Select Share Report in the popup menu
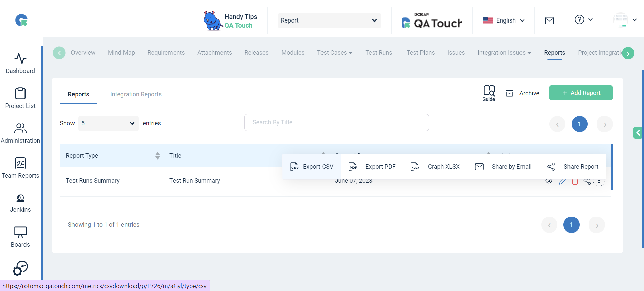This screenshot has width=644, height=291. coord(573,167)
